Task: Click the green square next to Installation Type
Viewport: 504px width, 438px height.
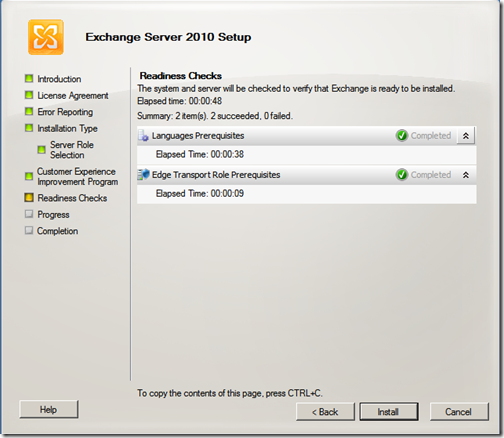Action: (29, 128)
